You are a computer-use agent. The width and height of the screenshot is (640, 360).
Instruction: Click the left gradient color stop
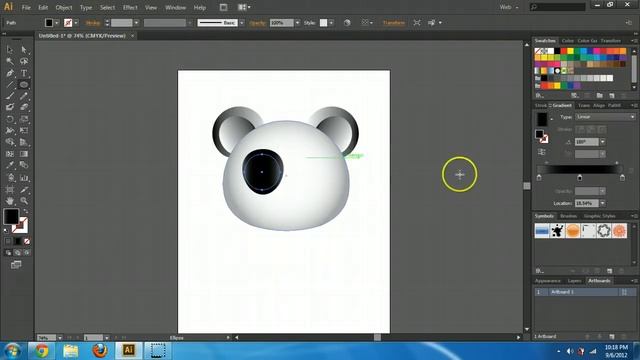539,178
